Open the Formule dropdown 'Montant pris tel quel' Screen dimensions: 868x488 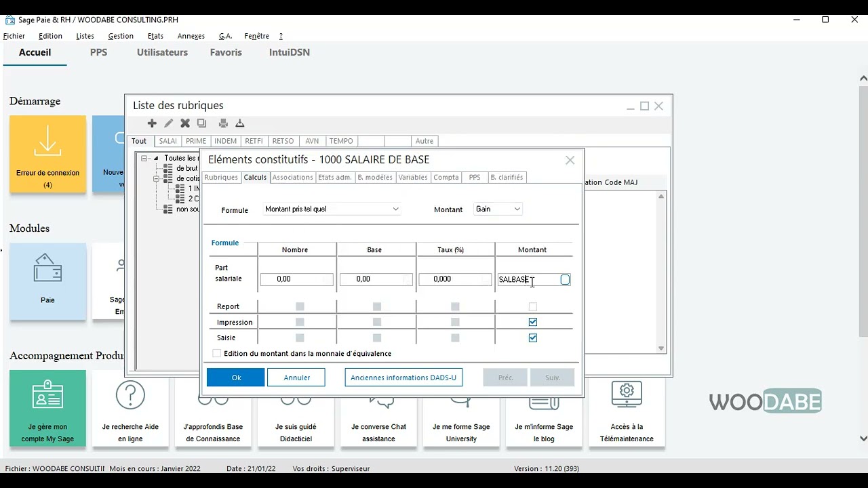click(x=332, y=209)
